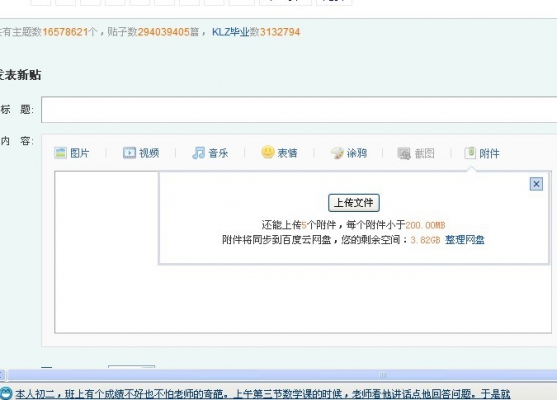Open the 视频 video insert tool

[x=129, y=153]
